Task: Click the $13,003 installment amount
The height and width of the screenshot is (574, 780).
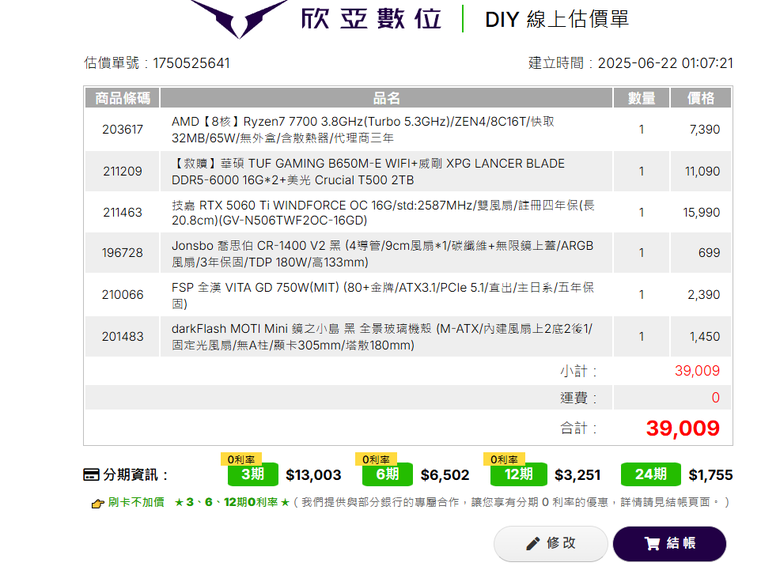Action: pos(313,475)
